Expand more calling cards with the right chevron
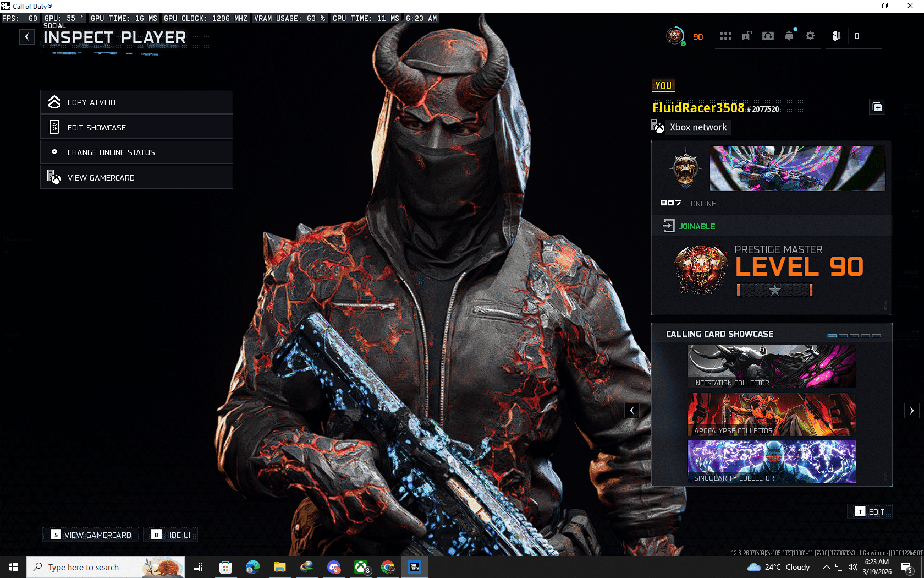Viewport: 924px width, 578px height. pos(912,411)
